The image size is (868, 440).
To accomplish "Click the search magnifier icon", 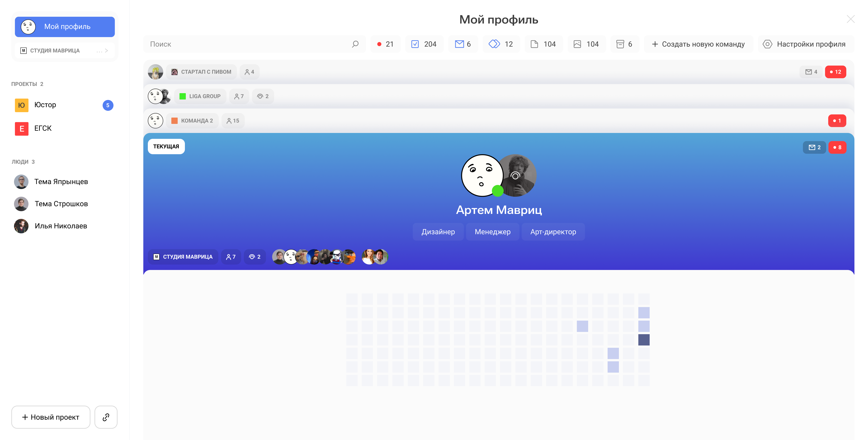I will pos(355,44).
